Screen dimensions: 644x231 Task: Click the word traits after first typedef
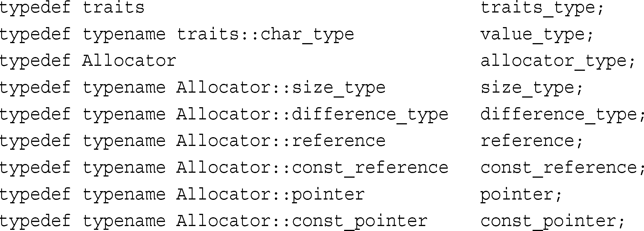114,7
